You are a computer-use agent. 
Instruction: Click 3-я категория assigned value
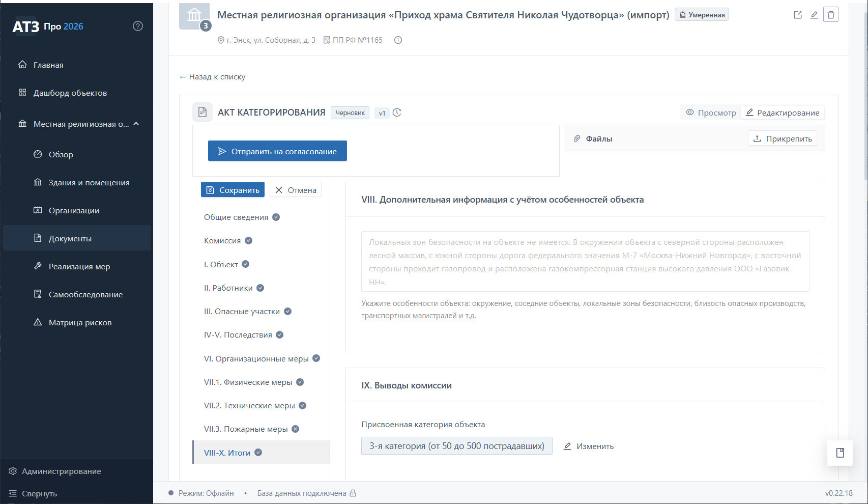tap(457, 446)
